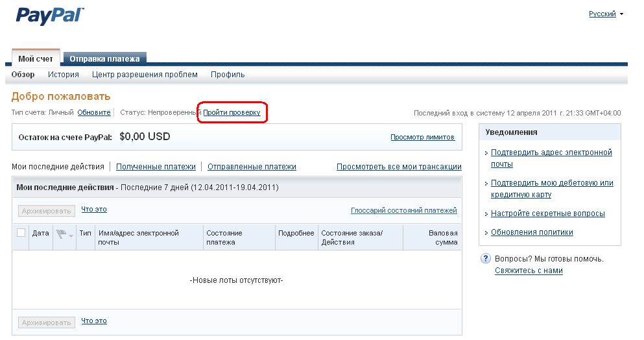This screenshot has width=644, height=340.
Task: Click the $0,00 USD balance amount
Action: pyautogui.click(x=145, y=136)
